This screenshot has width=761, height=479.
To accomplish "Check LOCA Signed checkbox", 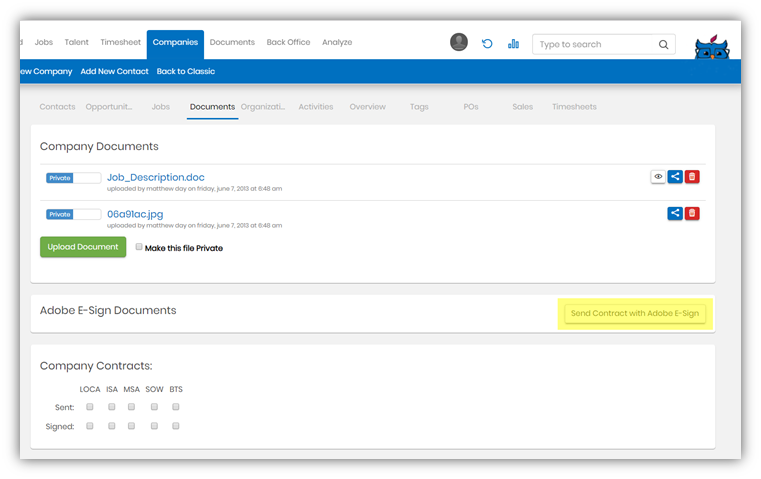I will point(90,426).
